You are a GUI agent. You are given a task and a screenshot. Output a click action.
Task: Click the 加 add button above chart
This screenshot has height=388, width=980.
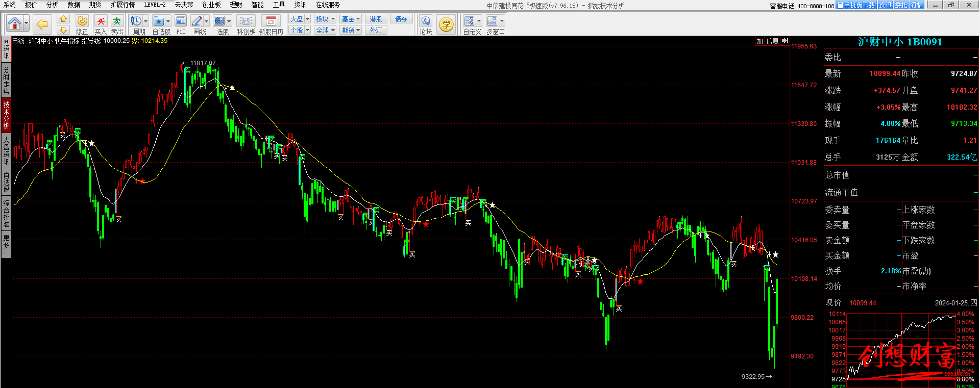click(x=760, y=41)
